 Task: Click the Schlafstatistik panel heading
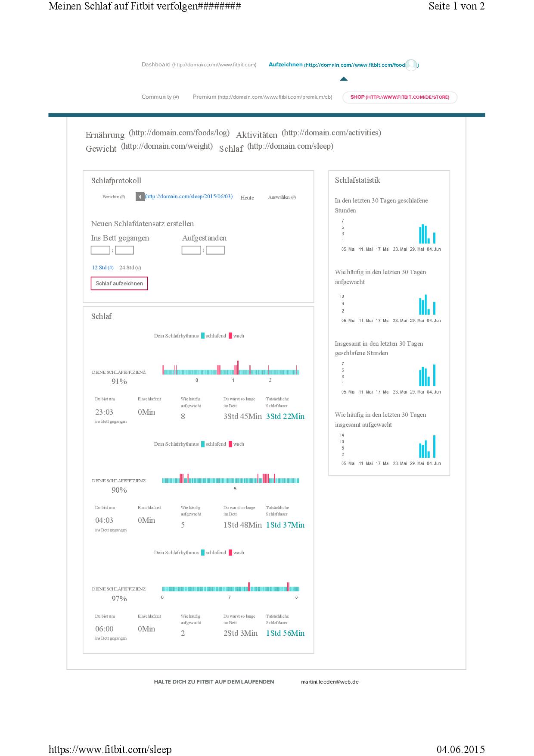tap(357, 180)
